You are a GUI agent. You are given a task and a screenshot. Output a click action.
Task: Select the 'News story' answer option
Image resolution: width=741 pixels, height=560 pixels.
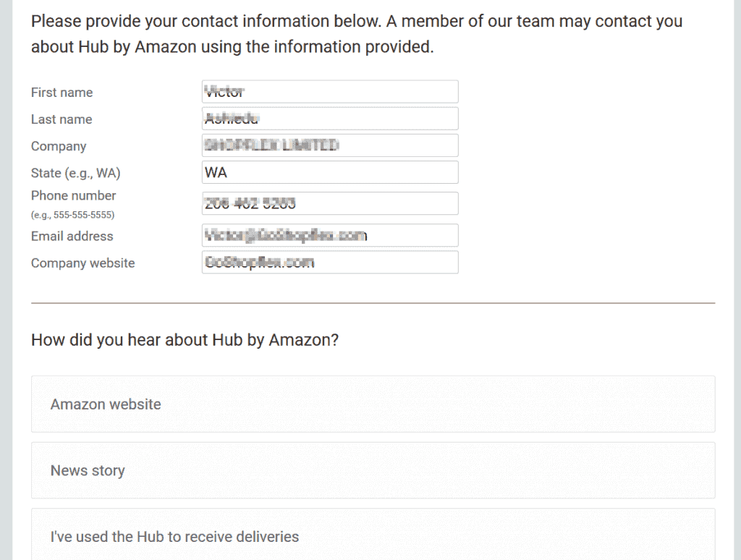pyautogui.click(x=373, y=470)
